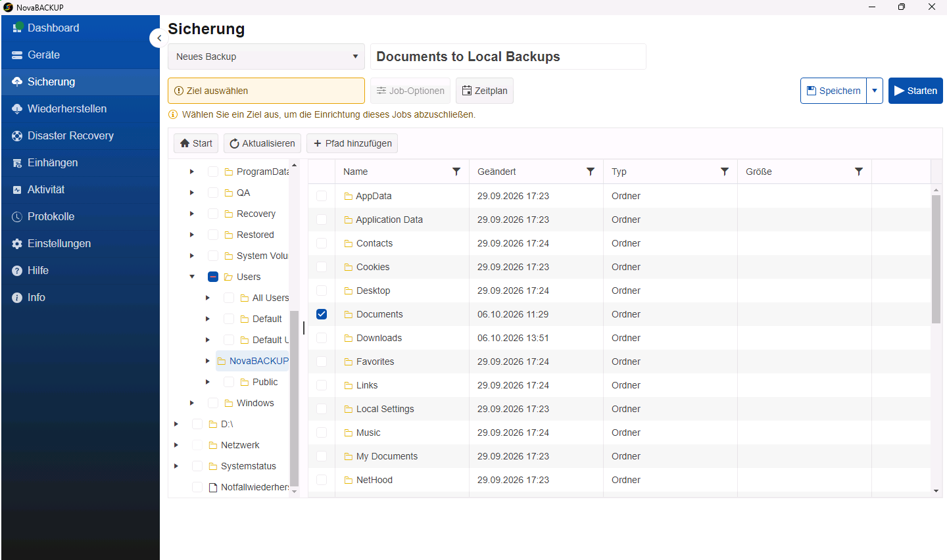
Task: Click the Speichern button
Action: click(x=833, y=91)
